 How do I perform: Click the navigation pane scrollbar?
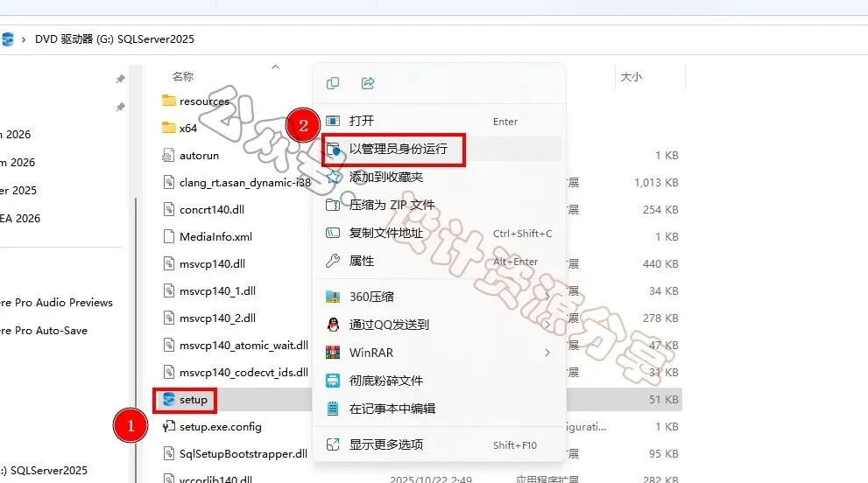pyautogui.click(x=136, y=340)
